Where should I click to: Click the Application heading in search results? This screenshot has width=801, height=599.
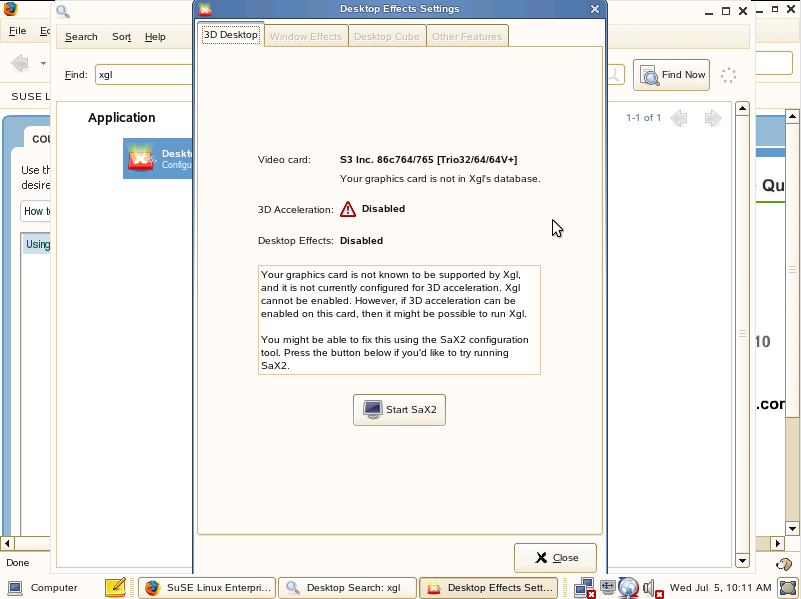tap(122, 118)
